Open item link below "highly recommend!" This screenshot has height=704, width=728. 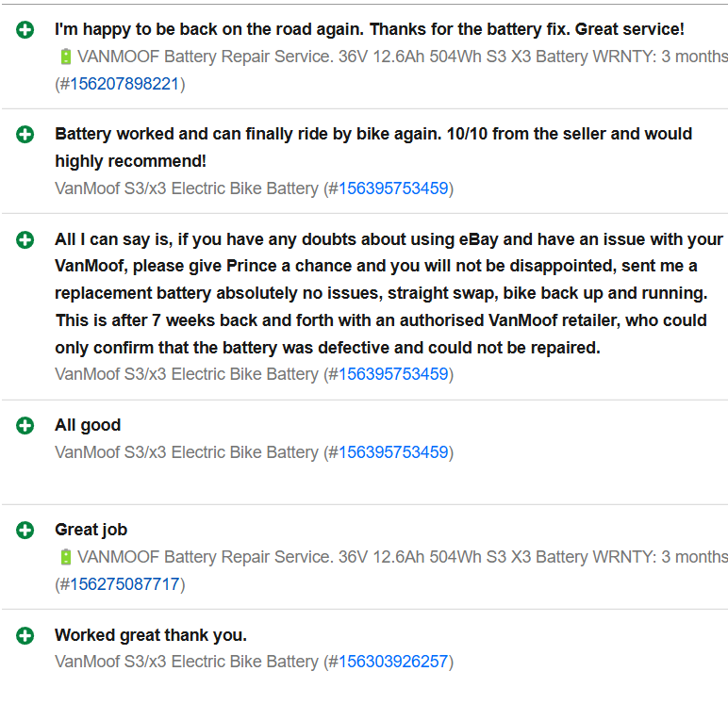click(x=393, y=188)
